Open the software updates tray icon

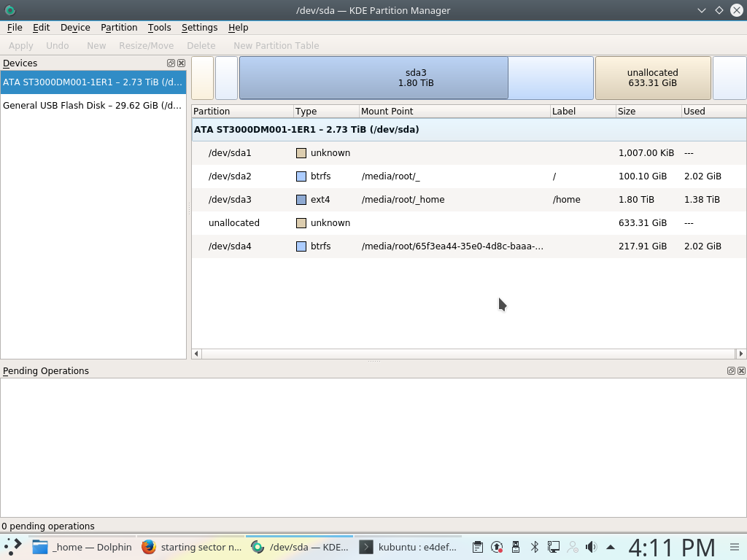click(x=497, y=547)
